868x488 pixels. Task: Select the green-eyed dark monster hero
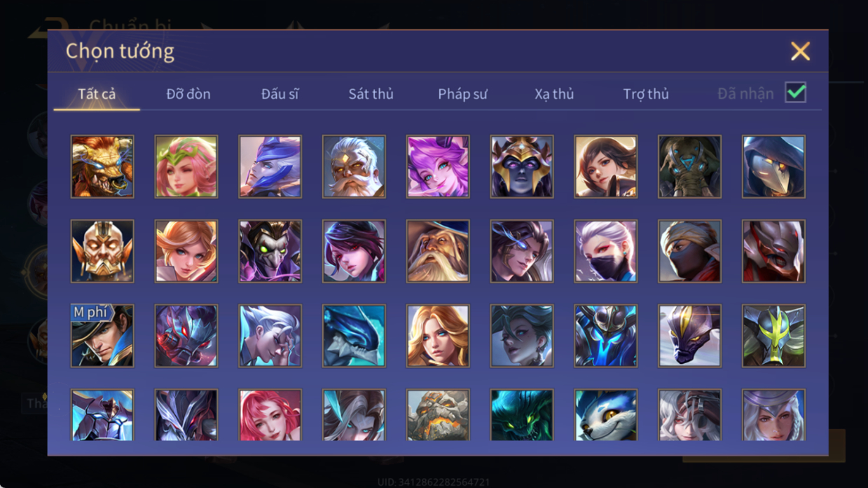[x=522, y=415]
